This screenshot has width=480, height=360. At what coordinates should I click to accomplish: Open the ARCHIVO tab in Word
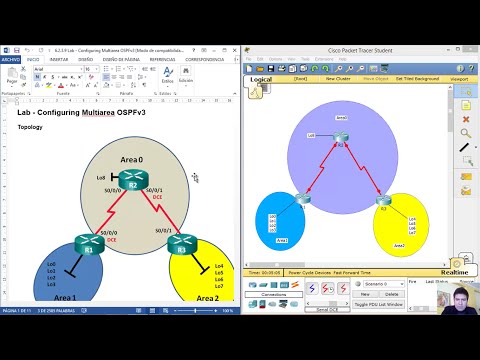point(11,59)
